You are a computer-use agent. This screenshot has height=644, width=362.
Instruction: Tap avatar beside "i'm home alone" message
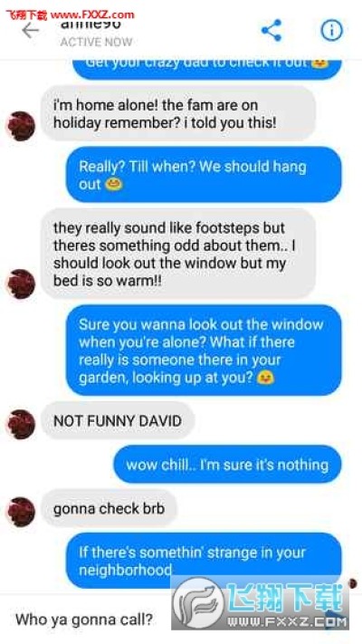[x=21, y=126]
